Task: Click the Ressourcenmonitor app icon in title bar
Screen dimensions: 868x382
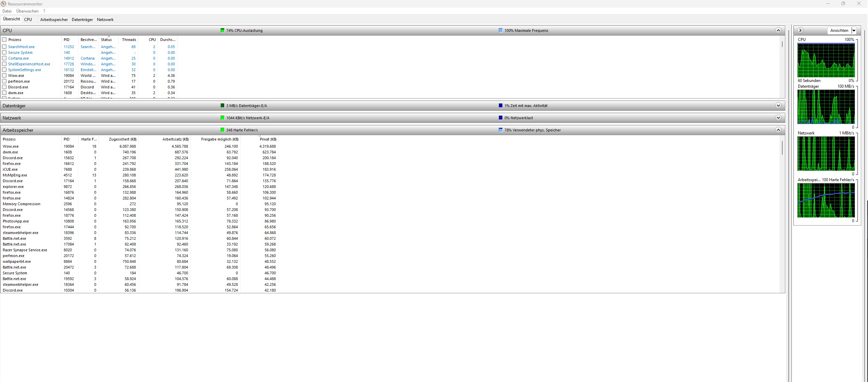Action: tap(4, 4)
